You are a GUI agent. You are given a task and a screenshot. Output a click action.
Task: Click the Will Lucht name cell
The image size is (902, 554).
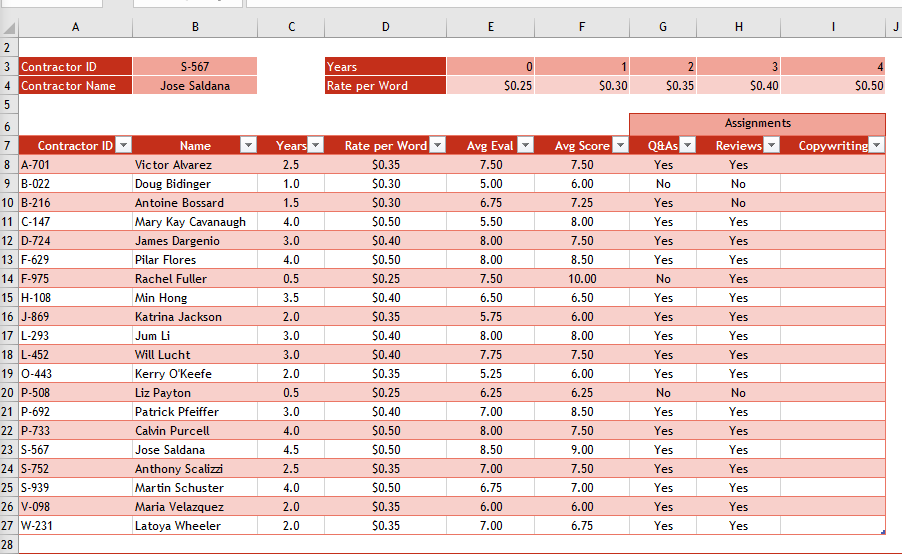pos(195,354)
